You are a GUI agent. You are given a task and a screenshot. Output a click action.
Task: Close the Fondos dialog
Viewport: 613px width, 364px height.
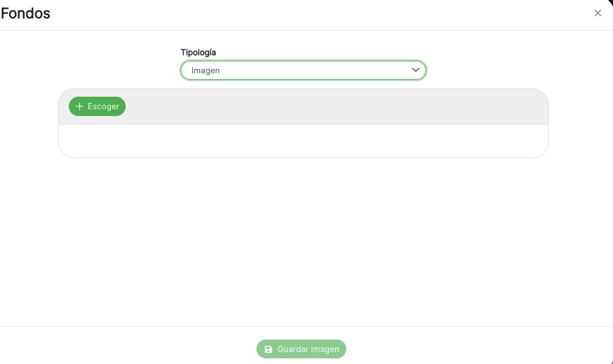click(x=598, y=13)
